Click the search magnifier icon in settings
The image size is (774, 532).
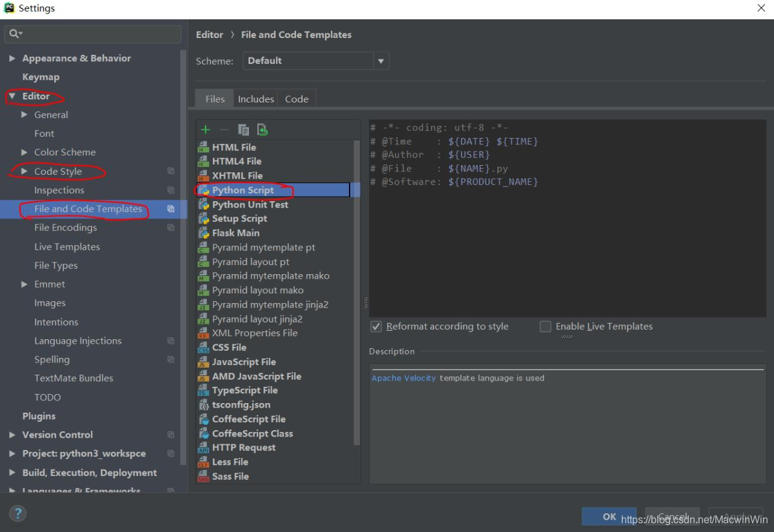click(15, 34)
